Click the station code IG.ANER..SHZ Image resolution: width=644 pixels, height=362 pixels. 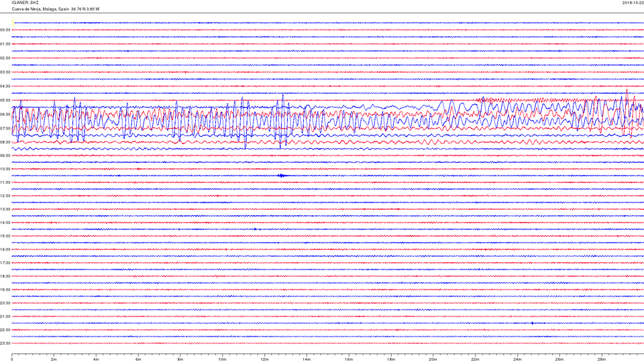tap(25, 3)
